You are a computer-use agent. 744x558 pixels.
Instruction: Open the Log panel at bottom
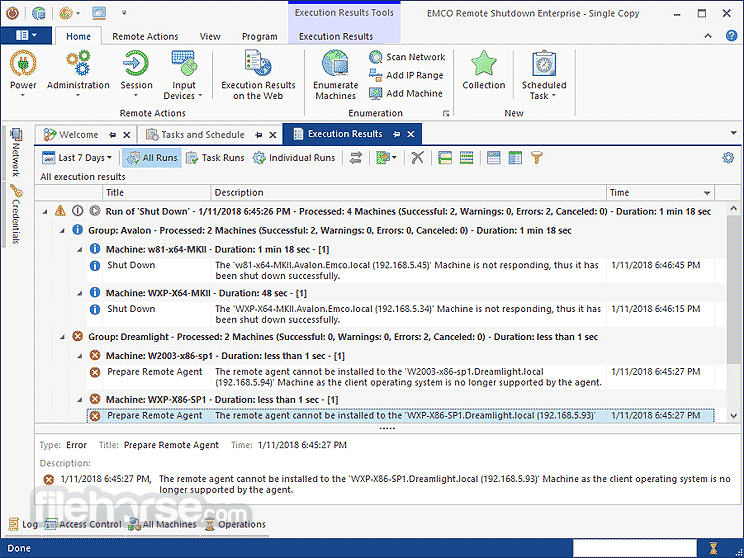(x=23, y=524)
